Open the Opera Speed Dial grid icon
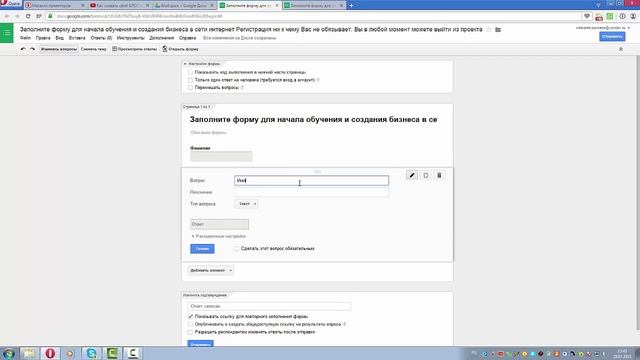640x360 pixels. pos(39,16)
